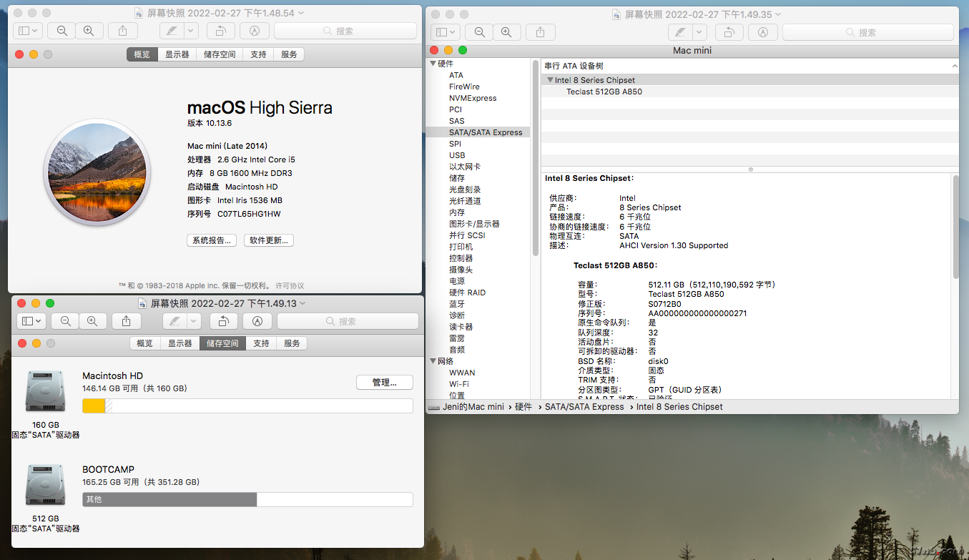Switch to the 显示器 tab in the 1.48.54 window

click(177, 54)
